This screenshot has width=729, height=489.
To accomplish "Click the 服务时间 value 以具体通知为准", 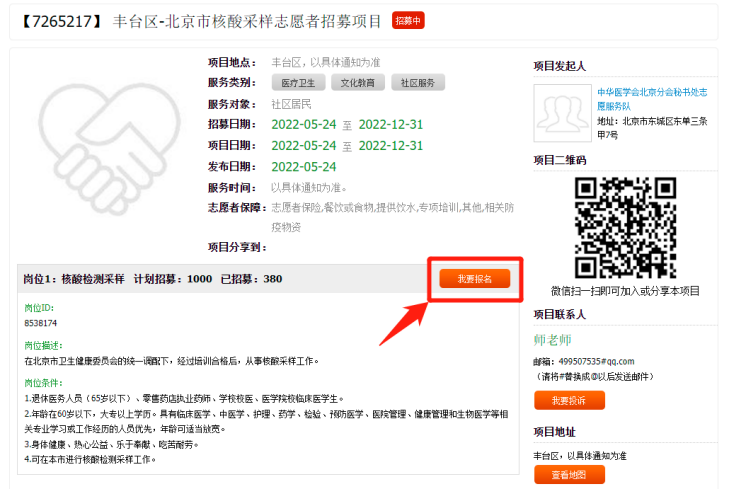I will pyautogui.click(x=309, y=188).
